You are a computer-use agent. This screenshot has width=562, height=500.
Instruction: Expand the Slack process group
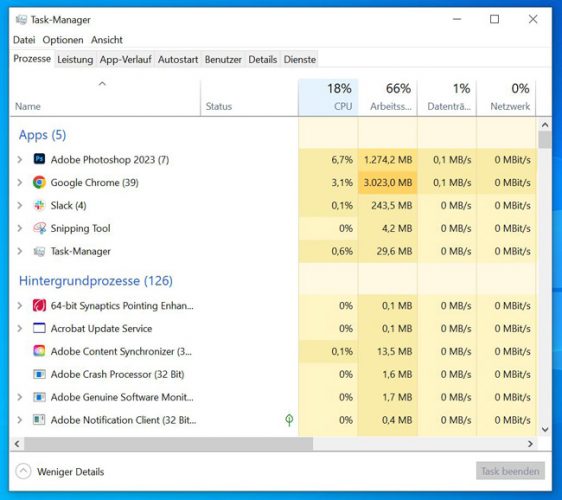pyautogui.click(x=20, y=205)
